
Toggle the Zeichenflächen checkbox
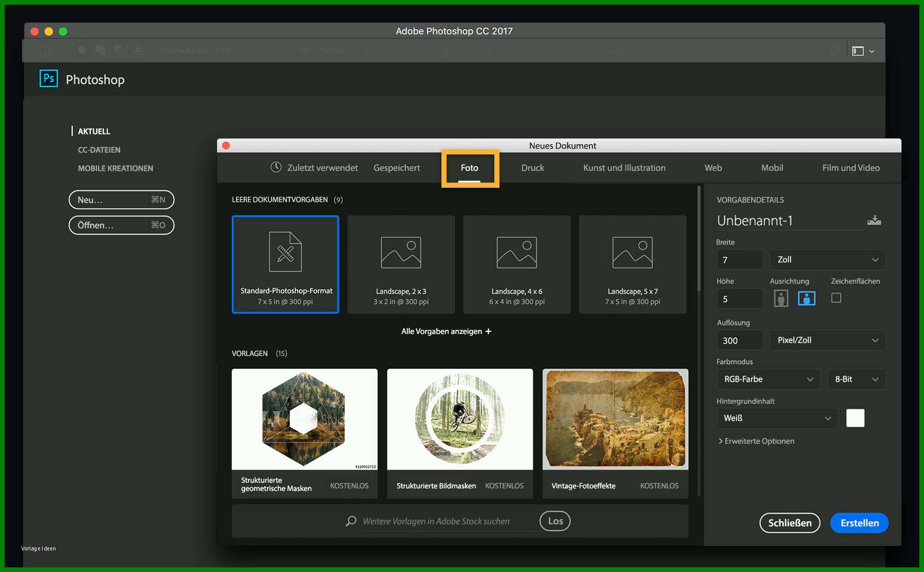coord(836,298)
